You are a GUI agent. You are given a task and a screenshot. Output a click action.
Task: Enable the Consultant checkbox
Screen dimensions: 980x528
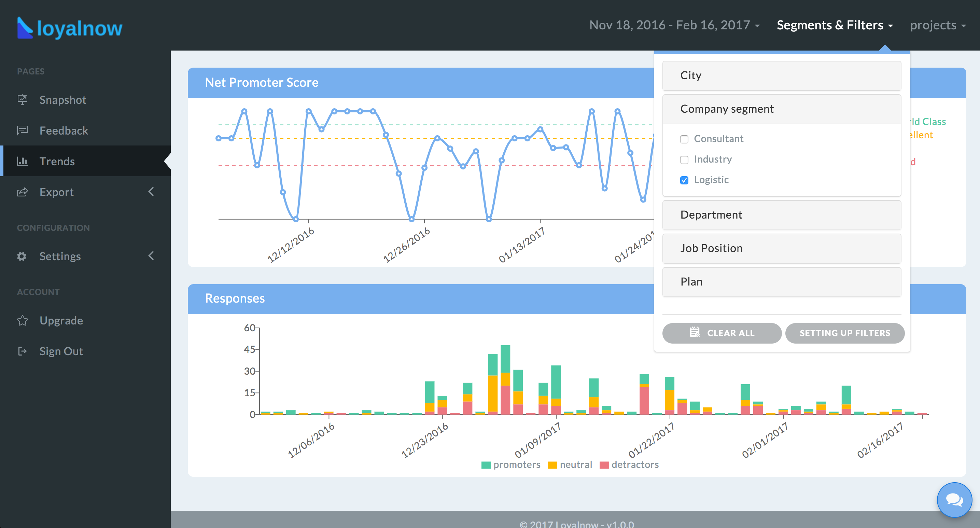684,139
